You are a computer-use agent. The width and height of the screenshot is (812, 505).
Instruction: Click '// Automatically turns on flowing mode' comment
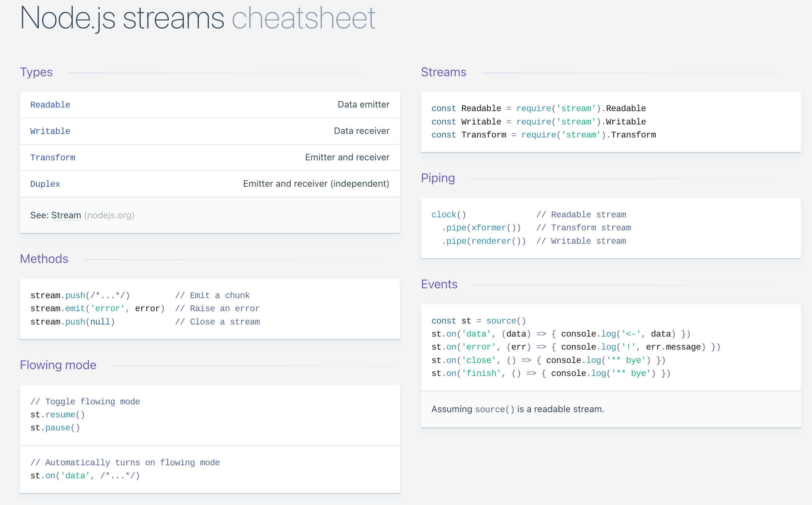[x=125, y=463]
